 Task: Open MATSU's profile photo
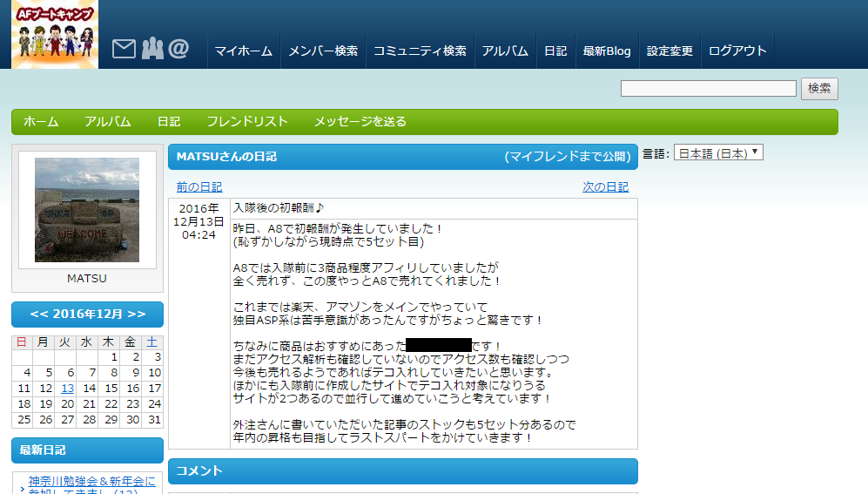(87, 210)
